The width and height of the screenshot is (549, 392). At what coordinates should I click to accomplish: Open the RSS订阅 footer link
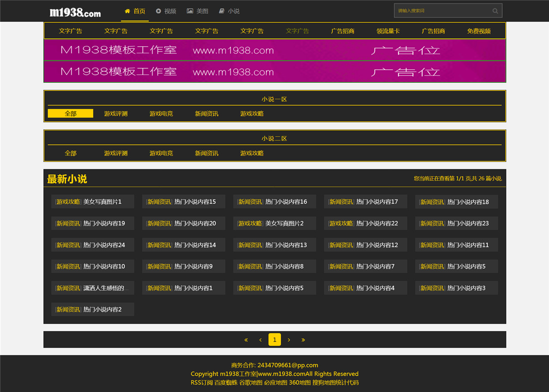(202, 382)
